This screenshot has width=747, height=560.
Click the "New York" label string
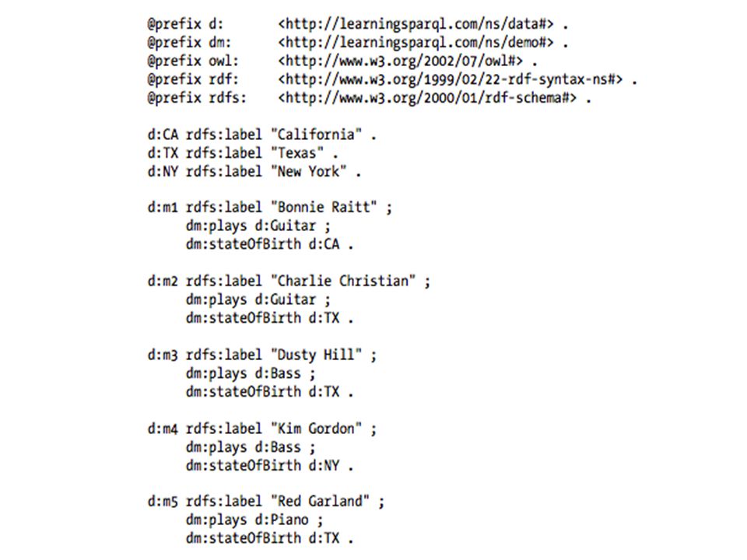coord(309,171)
